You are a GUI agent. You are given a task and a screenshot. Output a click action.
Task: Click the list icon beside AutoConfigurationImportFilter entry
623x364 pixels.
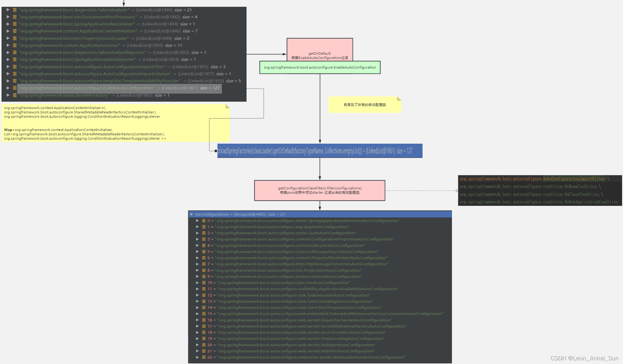(x=14, y=66)
